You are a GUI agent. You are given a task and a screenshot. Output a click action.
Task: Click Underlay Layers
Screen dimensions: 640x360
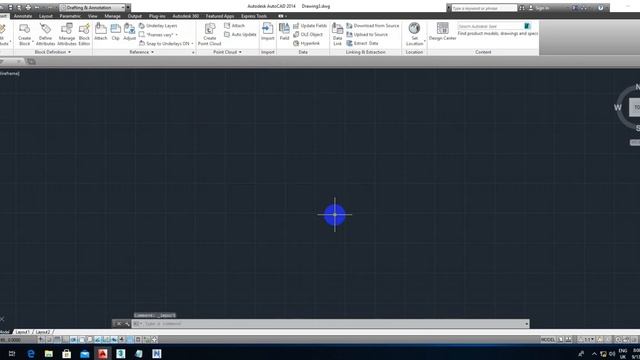(158, 26)
